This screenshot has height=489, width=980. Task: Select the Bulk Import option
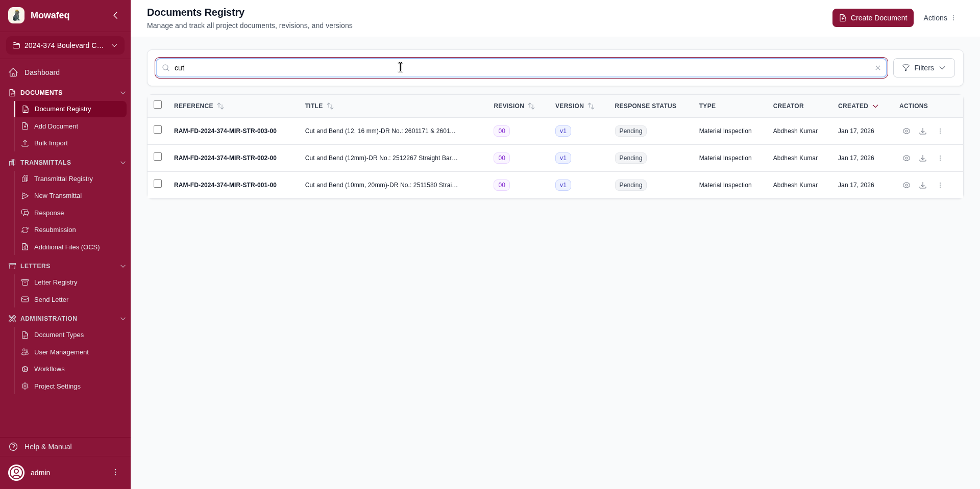[x=51, y=143]
